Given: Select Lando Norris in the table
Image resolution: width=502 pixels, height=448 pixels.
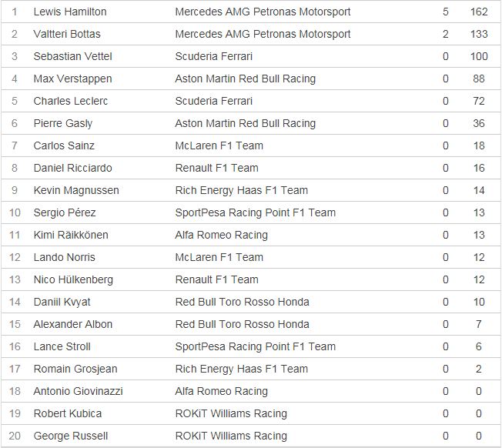Looking at the screenshot, I should tap(65, 257).
